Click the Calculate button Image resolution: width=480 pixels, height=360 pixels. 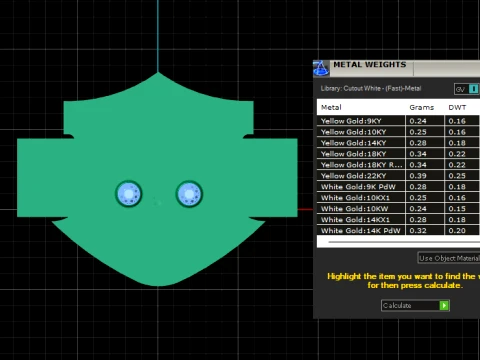click(415, 305)
